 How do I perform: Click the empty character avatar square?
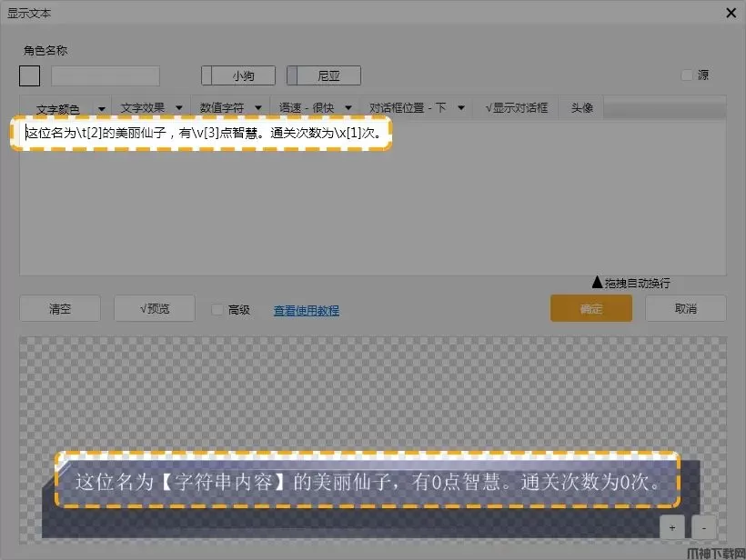(29, 76)
